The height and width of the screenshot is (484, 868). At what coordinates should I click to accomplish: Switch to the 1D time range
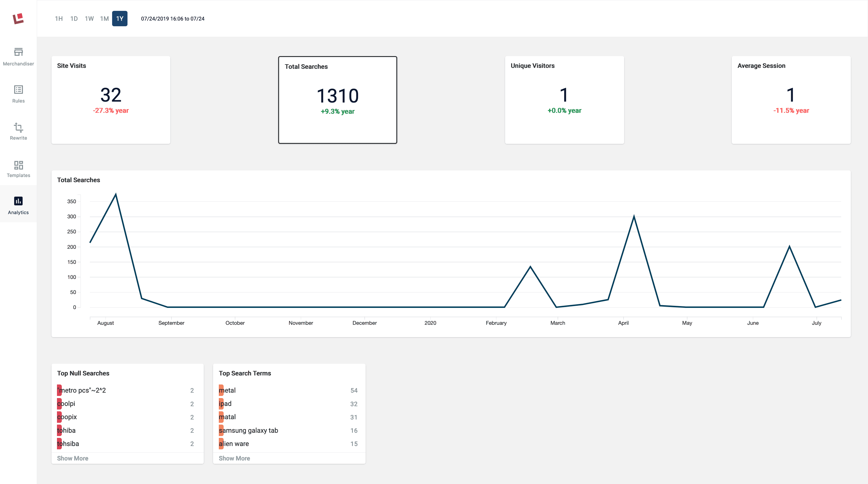[x=74, y=18]
